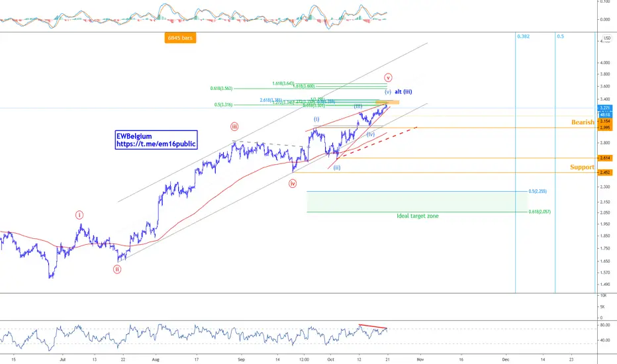Image resolution: width=617 pixels, height=364 pixels.
Task: Click the 1.950 price axis label
Action: [x=605, y=224]
